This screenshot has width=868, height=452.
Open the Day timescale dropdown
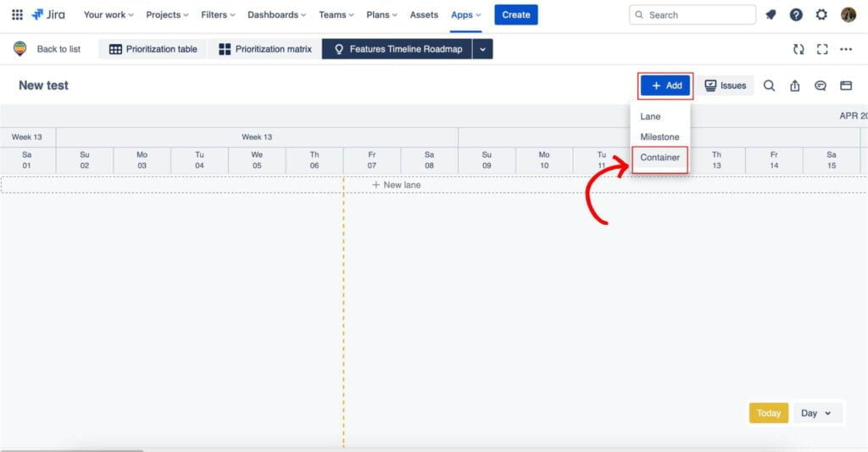tap(816, 413)
